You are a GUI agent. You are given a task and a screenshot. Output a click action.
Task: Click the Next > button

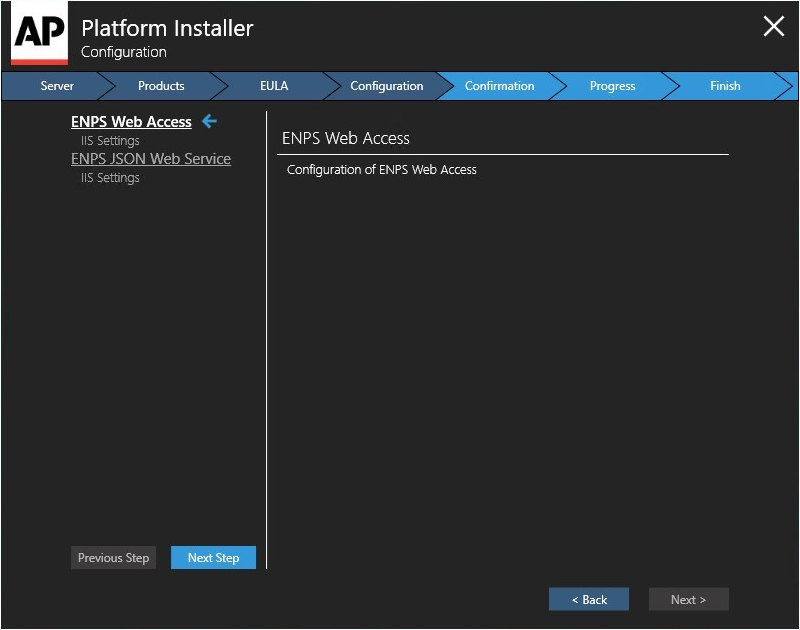[689, 599]
